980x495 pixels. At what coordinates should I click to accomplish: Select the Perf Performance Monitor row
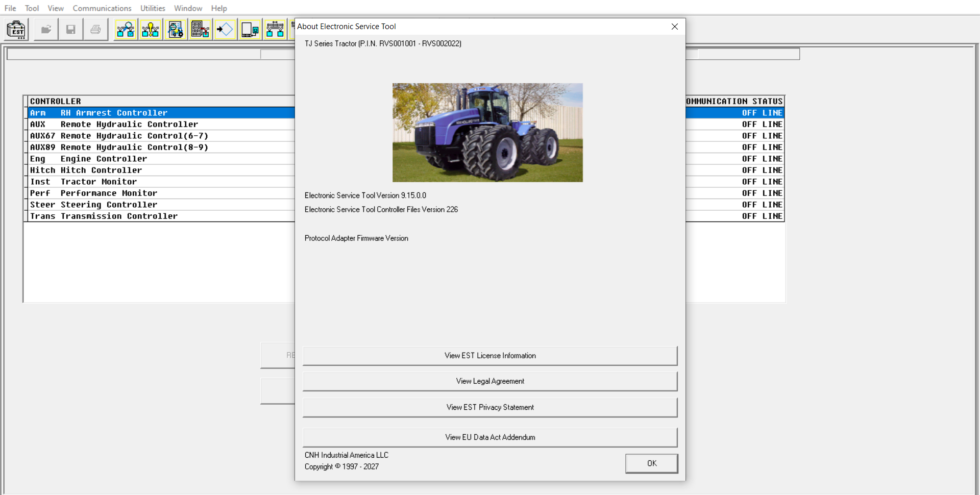[x=161, y=193]
